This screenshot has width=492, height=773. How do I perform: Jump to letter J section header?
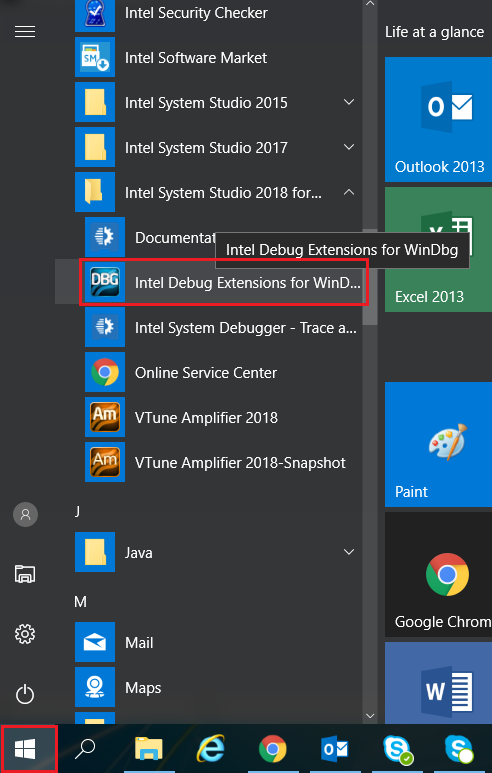click(x=77, y=511)
